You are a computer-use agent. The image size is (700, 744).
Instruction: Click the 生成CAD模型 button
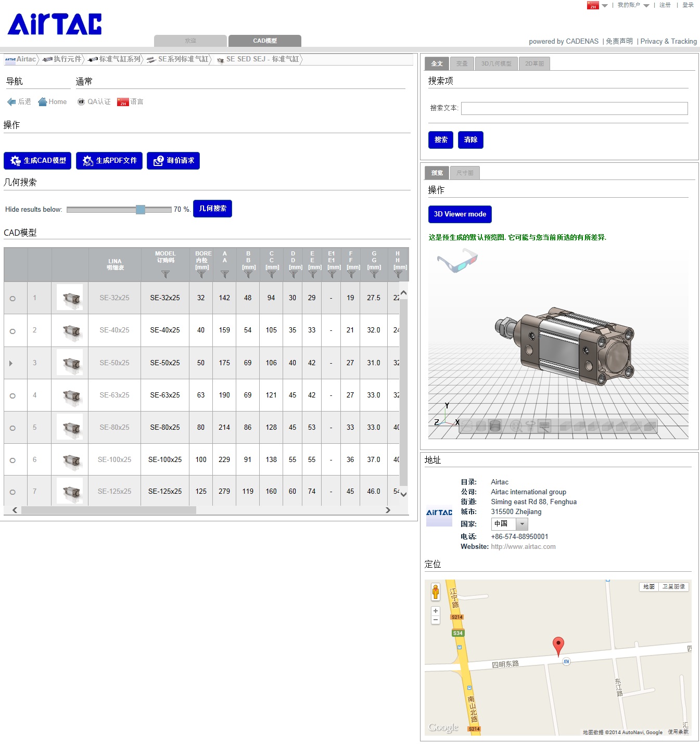37,161
